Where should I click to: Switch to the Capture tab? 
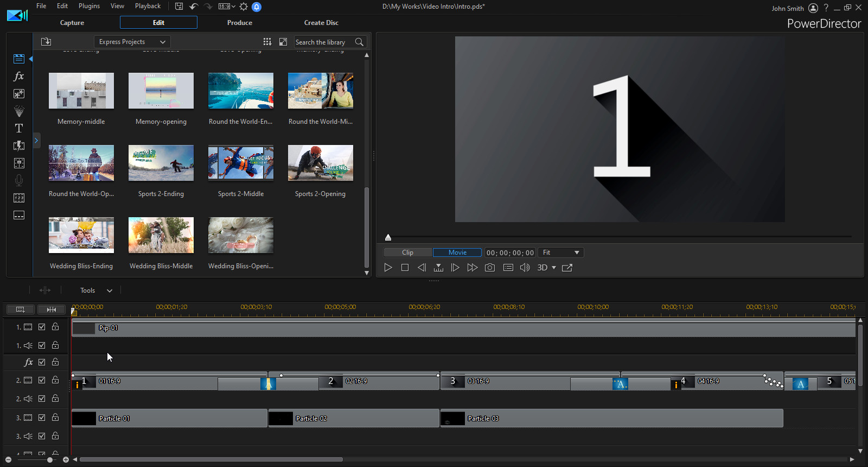tap(72, 23)
